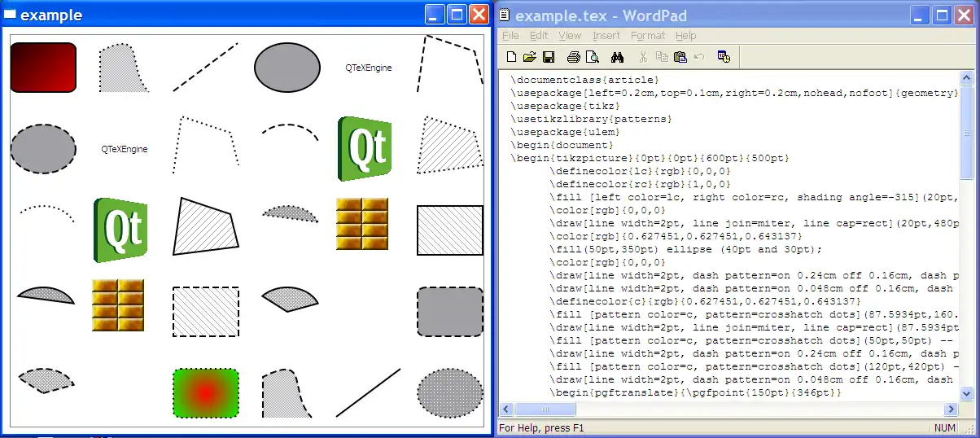Click the hatched quadrilateral with dotted outline
This screenshot has width=980, height=438.
(x=449, y=144)
